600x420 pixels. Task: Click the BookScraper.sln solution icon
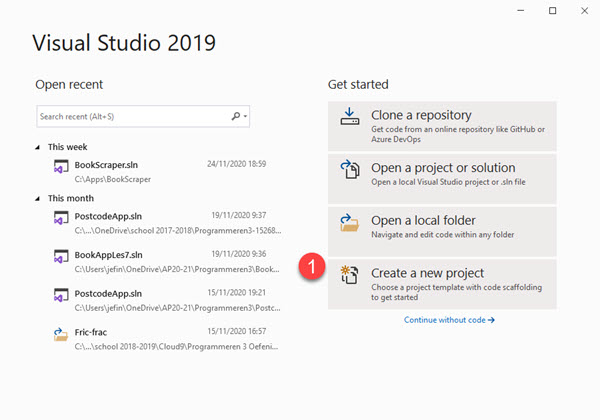60,169
